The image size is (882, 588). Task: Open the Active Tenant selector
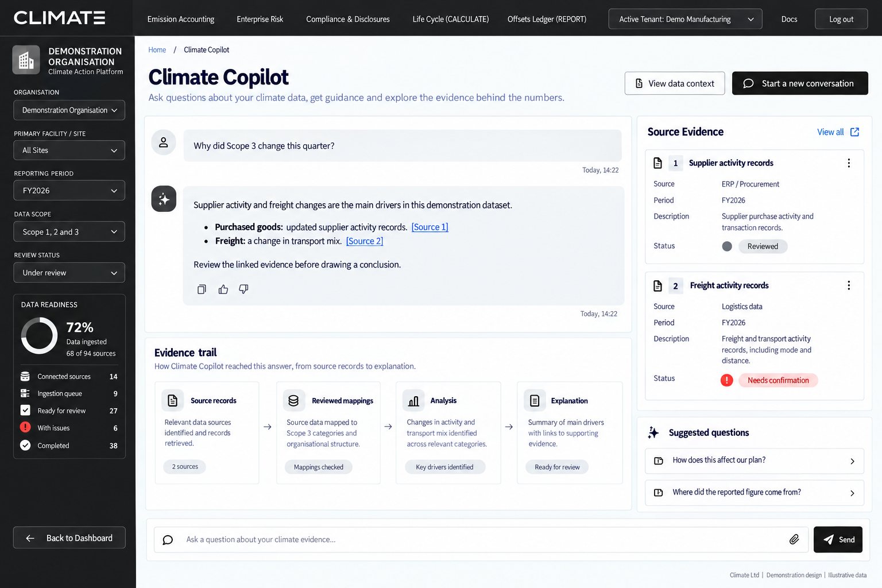click(x=686, y=19)
